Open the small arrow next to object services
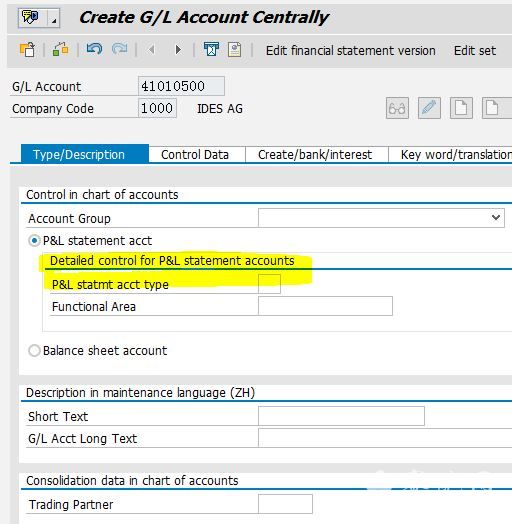The height and width of the screenshot is (524, 512). click(54, 19)
